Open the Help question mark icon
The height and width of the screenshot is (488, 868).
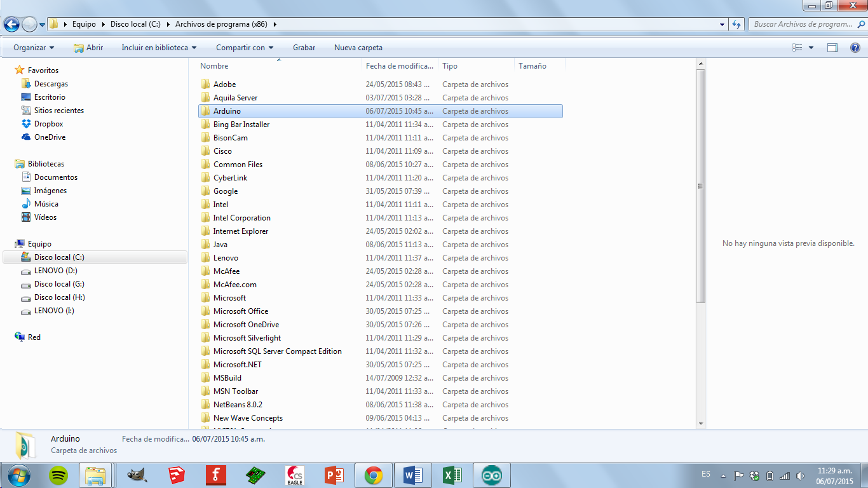coord(855,48)
